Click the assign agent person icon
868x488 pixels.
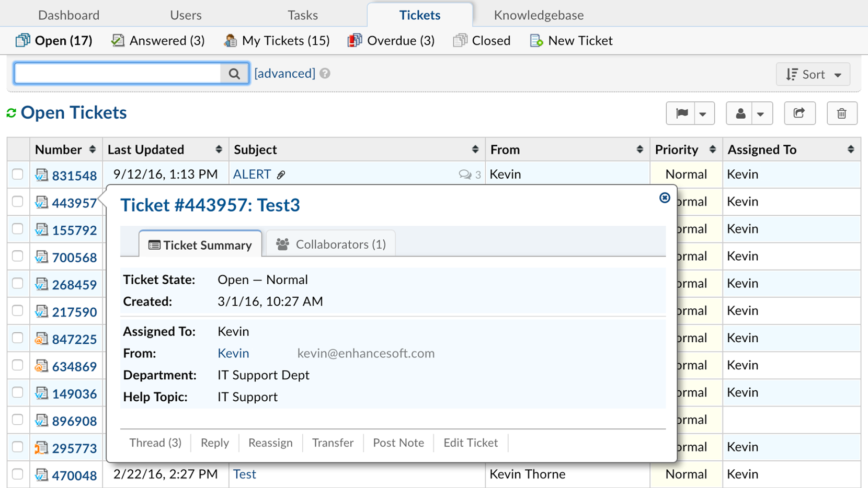(740, 113)
